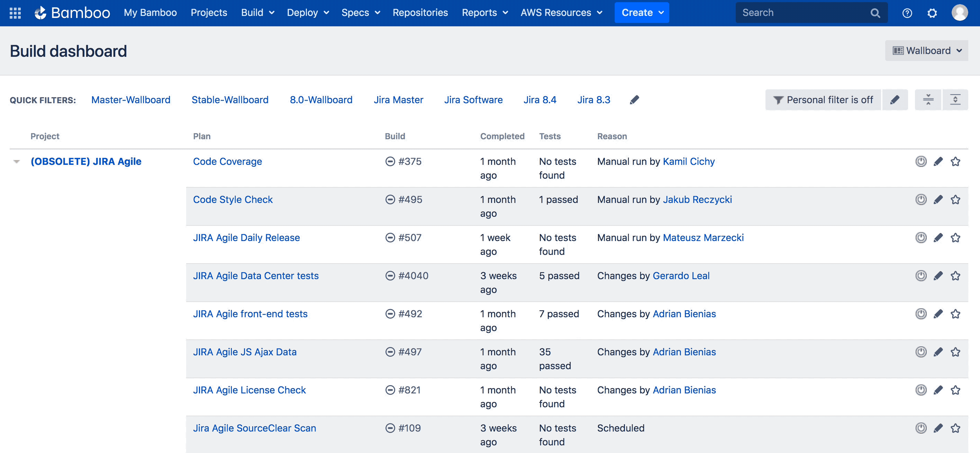This screenshot has width=980, height=453.
Task: Star the JIRA Agile Daily Release plan
Action: [955, 238]
